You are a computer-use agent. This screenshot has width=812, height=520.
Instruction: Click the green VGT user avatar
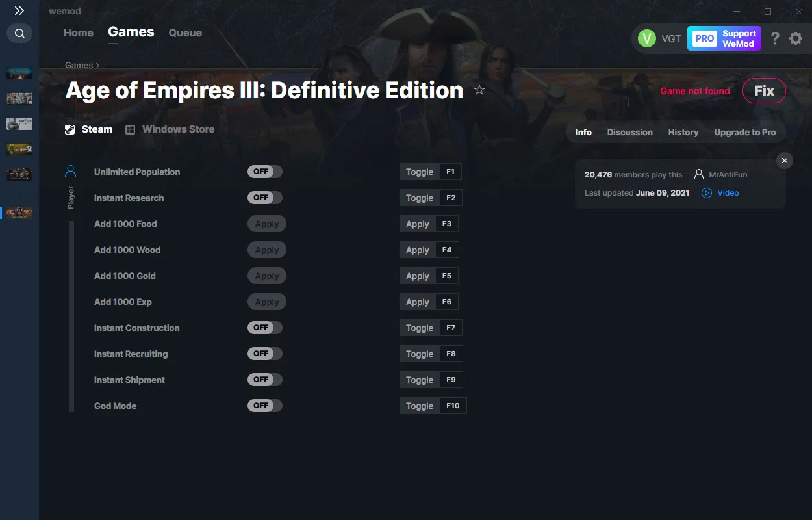[647, 38]
